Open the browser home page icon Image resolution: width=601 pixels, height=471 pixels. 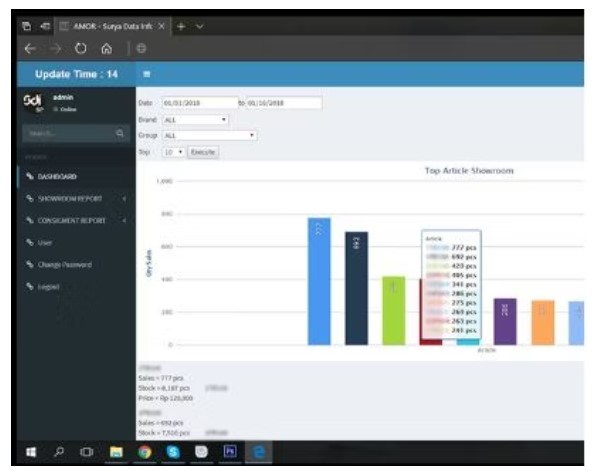(x=107, y=49)
